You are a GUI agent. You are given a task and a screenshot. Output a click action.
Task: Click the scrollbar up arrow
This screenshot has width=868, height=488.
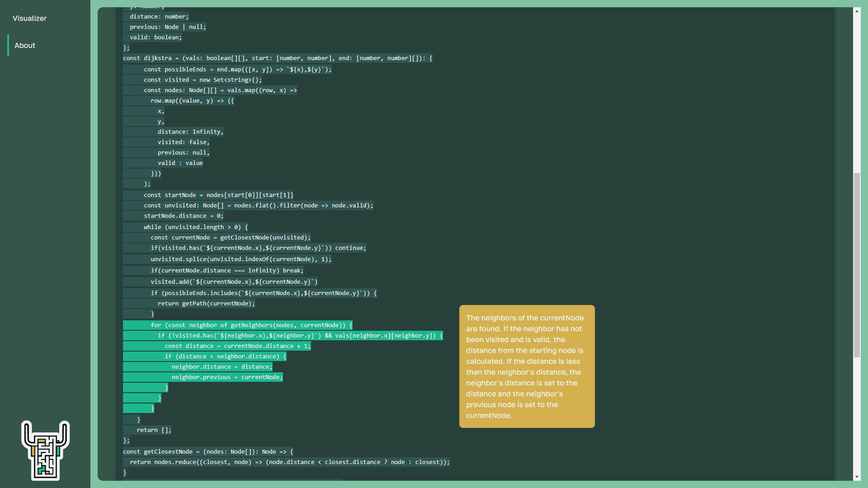coord(857,11)
